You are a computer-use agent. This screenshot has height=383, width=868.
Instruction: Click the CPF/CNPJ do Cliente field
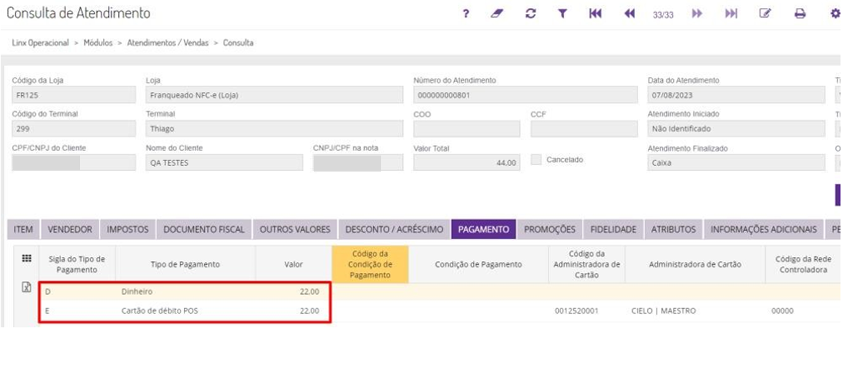[74, 162]
